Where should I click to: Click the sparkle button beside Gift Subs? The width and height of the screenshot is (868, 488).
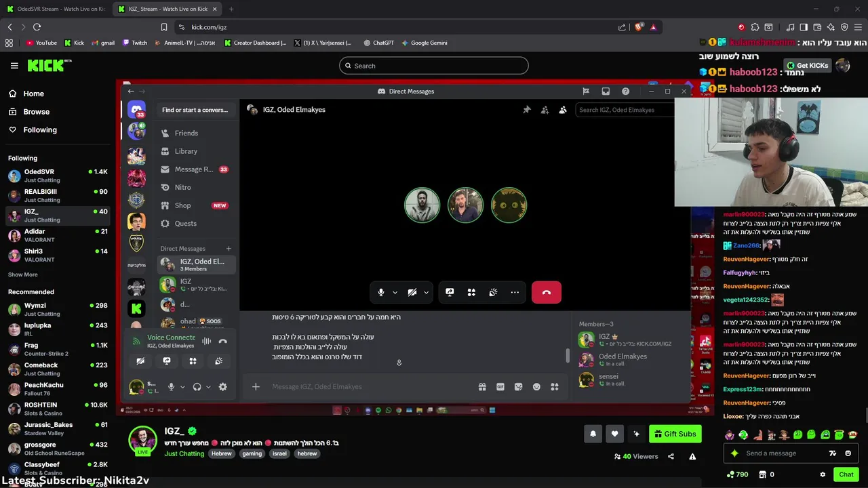click(636, 434)
